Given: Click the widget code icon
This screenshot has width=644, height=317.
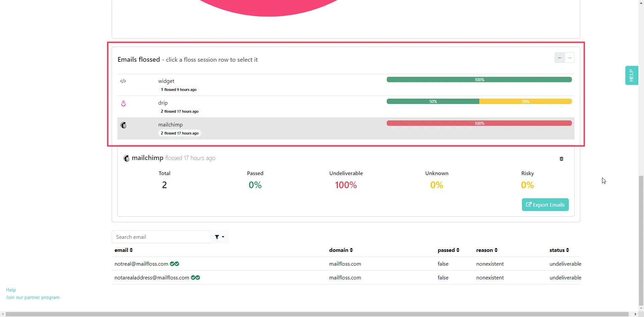Looking at the screenshot, I should pos(123,81).
